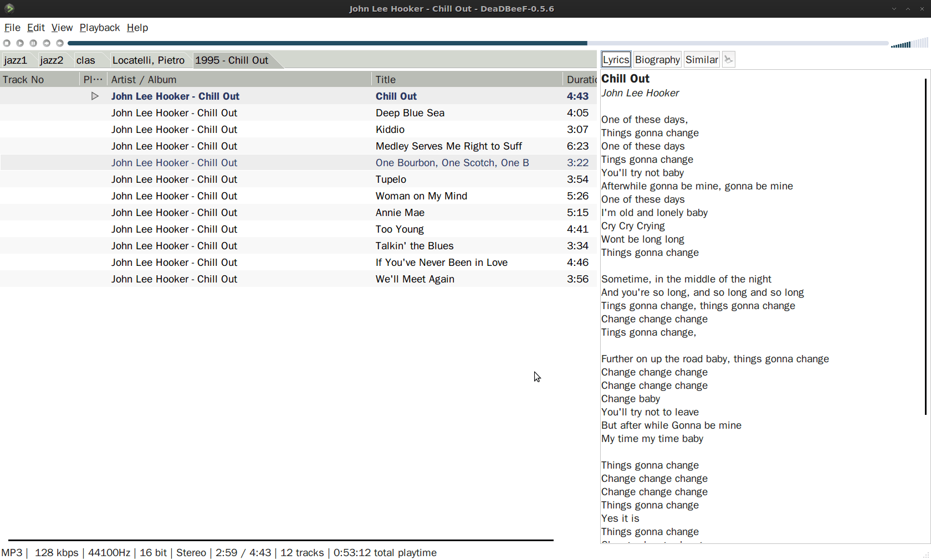Open the Locatelli, Pietro playlist tab
The height and width of the screenshot is (560, 931).
click(149, 60)
